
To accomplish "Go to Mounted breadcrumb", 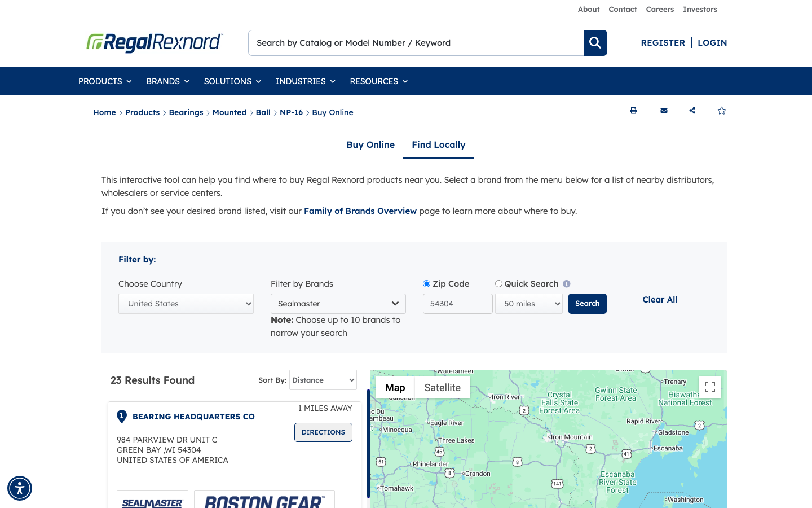I will pos(230,112).
